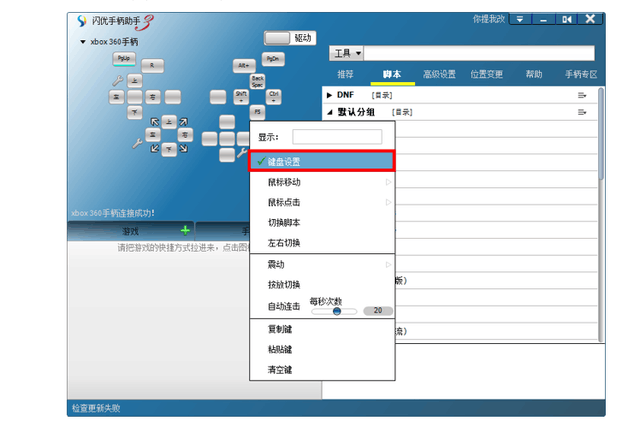The width and height of the screenshot is (640, 433).
Task: Click the F5 mapped gamepad key
Action: (x=258, y=112)
